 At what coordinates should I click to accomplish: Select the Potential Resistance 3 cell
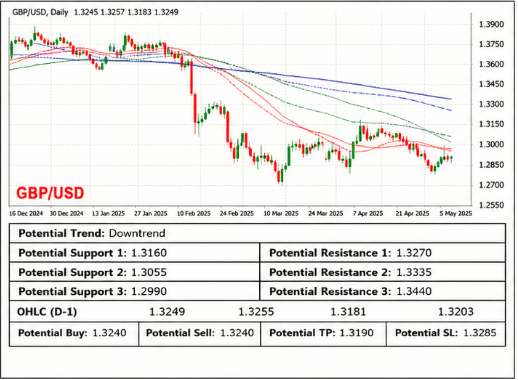click(x=383, y=291)
